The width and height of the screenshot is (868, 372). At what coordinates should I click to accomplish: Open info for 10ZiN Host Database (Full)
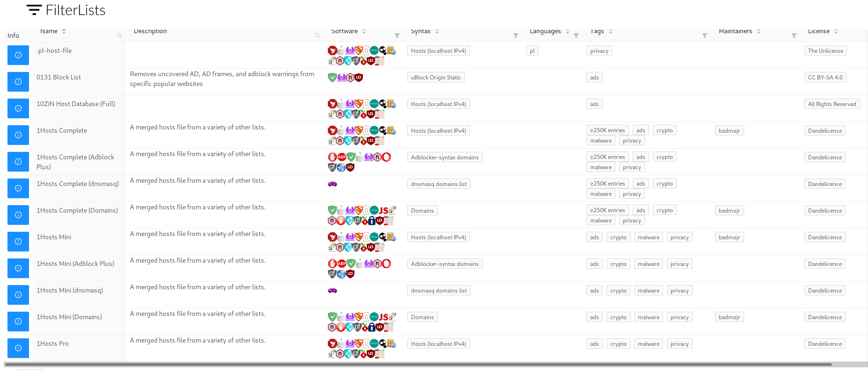point(18,108)
